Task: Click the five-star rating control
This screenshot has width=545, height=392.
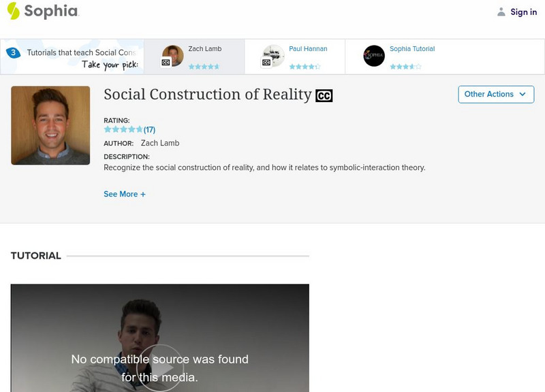Action: [x=123, y=129]
